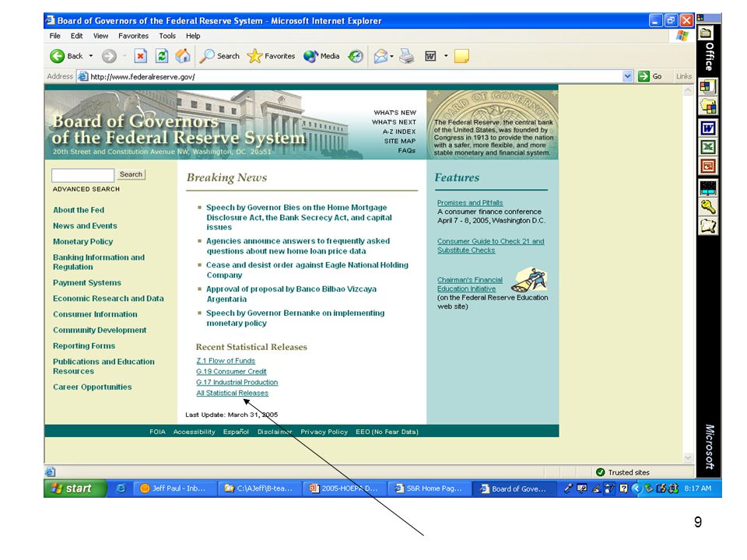Open the File menu
The height and width of the screenshot is (560, 747).
pyautogui.click(x=54, y=36)
